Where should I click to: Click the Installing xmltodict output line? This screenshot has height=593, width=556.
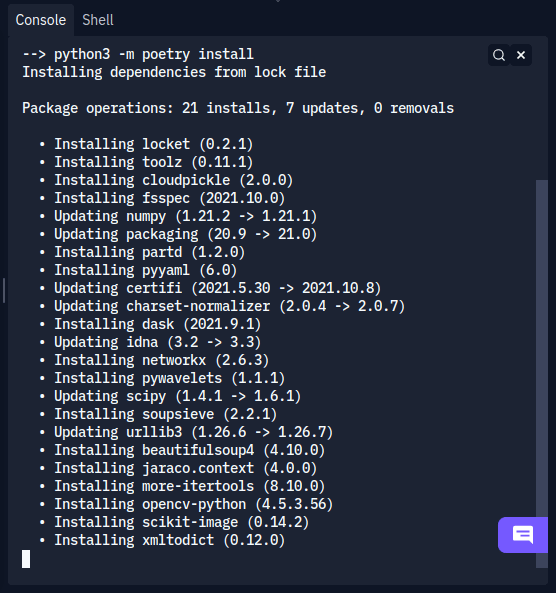[162, 540]
